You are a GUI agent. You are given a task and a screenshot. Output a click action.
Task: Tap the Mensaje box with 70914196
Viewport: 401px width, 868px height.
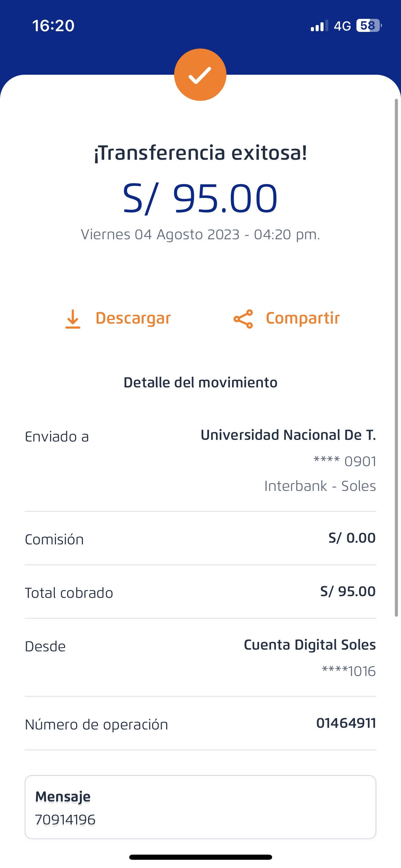coord(200,807)
